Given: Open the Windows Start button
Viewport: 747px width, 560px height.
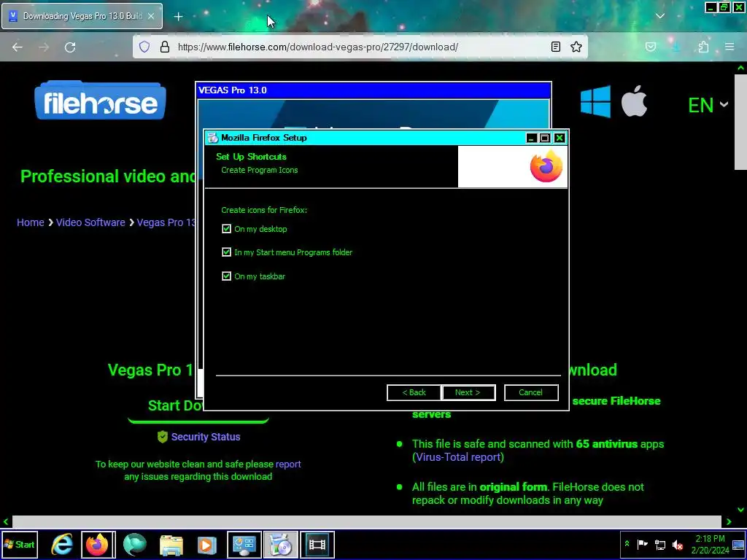Looking at the screenshot, I should 20,544.
